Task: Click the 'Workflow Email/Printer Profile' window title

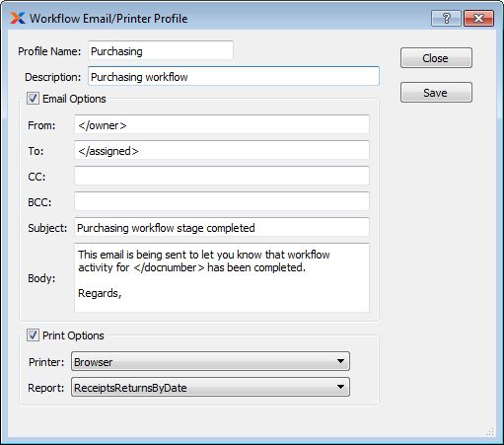Action: pos(108,19)
